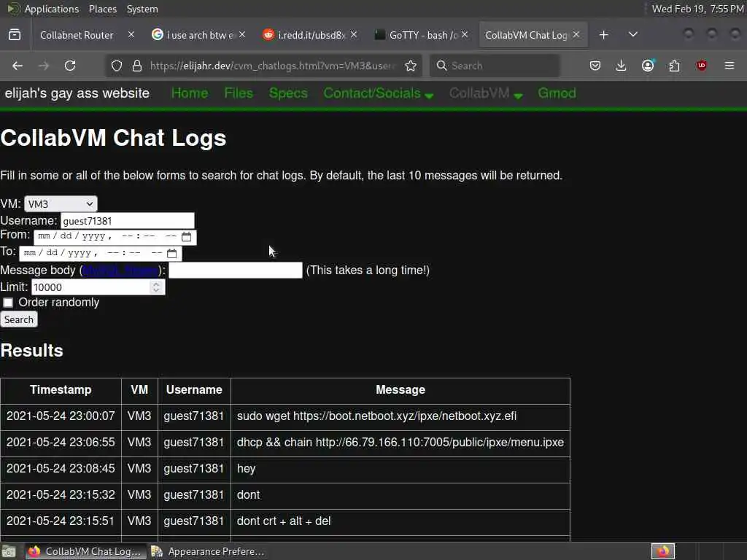Close the i use arch btw tab
Screen dimensions: 747x560
click(242, 34)
